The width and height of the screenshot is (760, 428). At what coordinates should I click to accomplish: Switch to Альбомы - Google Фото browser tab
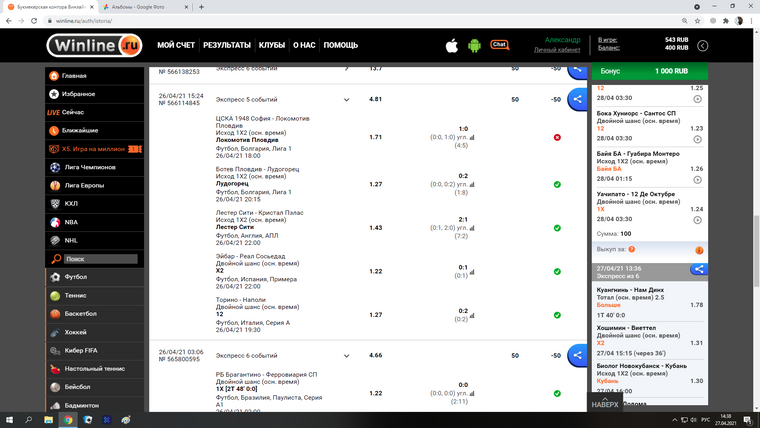144,7
